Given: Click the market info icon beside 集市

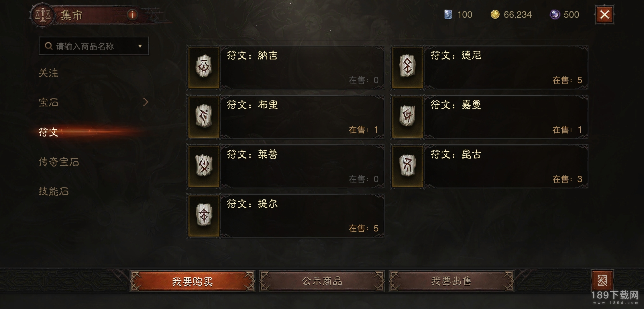Looking at the screenshot, I should [x=132, y=15].
